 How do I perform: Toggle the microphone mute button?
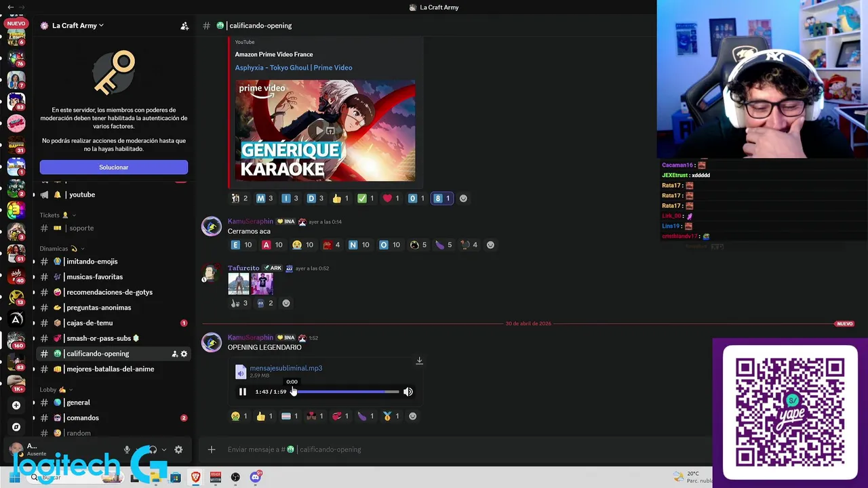point(127,449)
